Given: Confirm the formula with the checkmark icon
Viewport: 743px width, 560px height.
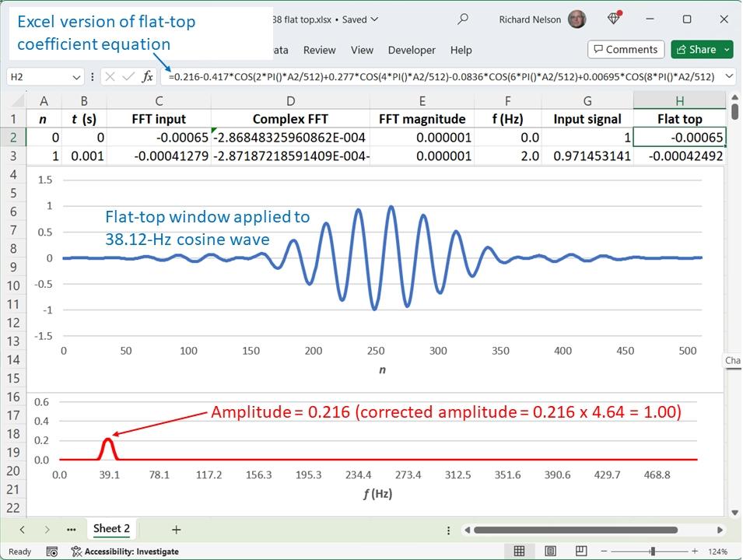Looking at the screenshot, I should pyautogui.click(x=128, y=76).
